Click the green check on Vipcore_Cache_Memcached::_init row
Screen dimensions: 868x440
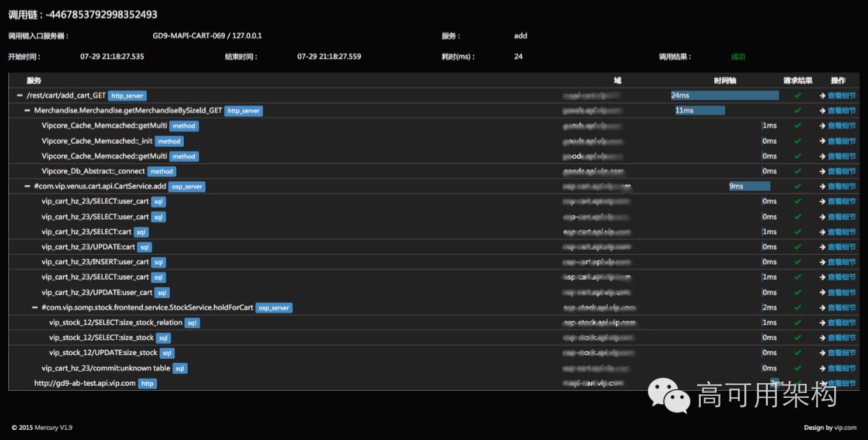tap(797, 140)
